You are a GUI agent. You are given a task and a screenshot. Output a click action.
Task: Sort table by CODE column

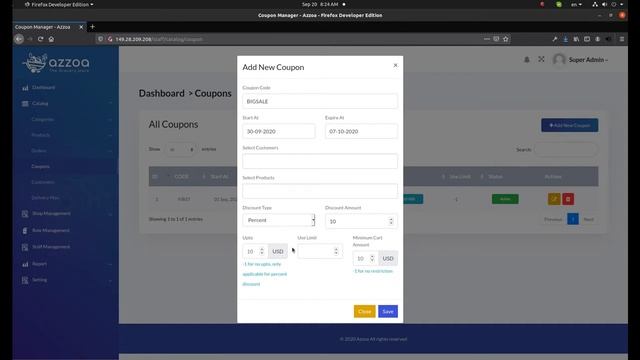click(x=181, y=177)
